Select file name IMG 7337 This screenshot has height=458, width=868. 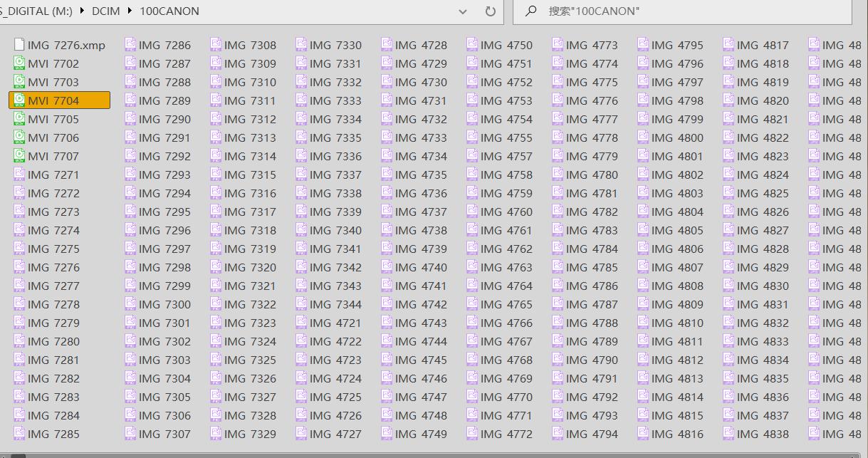coord(336,175)
